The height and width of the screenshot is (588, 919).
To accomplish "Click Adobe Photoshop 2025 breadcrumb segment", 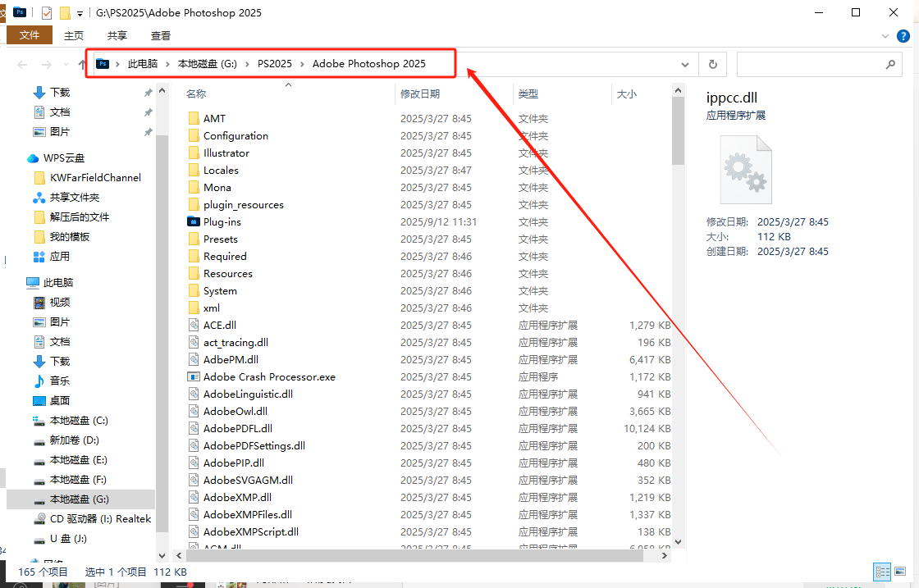I will (x=369, y=64).
